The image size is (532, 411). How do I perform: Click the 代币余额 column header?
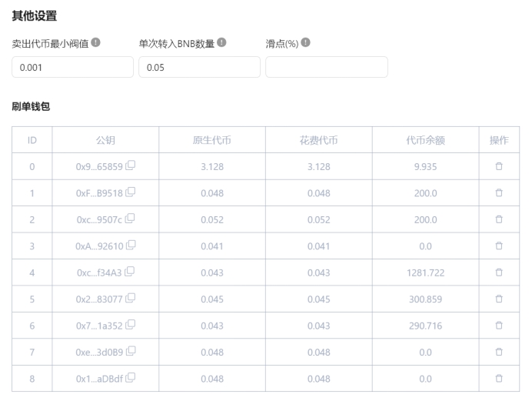[x=425, y=140]
